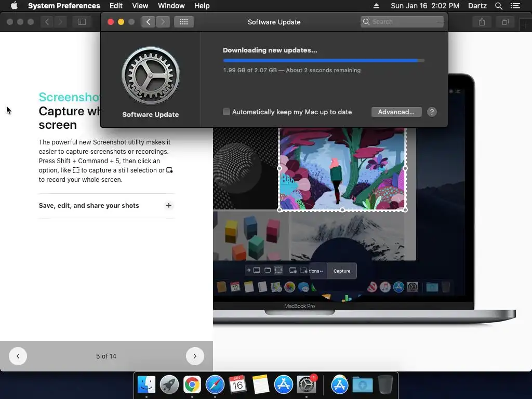Go back in Software Update window
Image resolution: width=532 pixels, height=399 pixels.
(148, 22)
